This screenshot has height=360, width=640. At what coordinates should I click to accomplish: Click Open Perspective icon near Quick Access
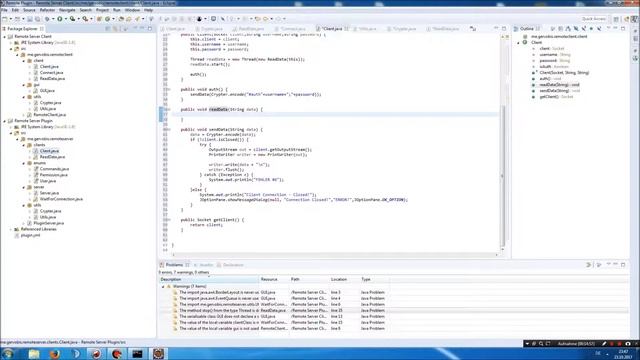click(x=616, y=19)
